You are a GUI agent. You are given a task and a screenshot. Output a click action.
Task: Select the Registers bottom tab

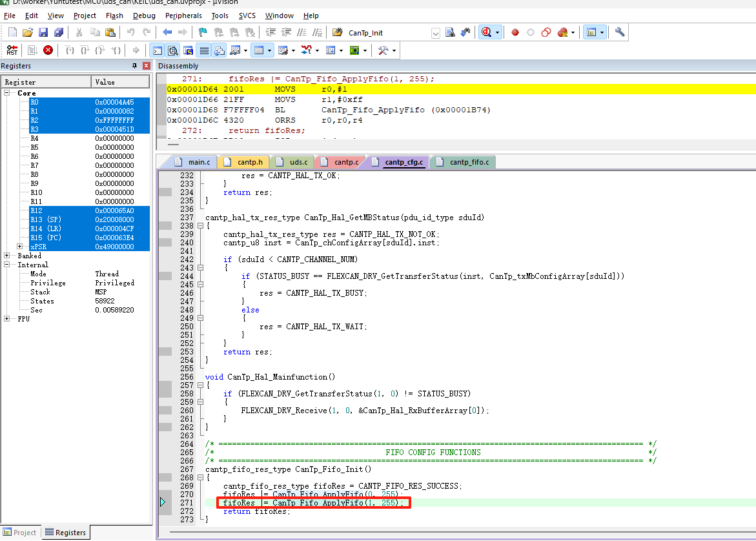coord(66,533)
